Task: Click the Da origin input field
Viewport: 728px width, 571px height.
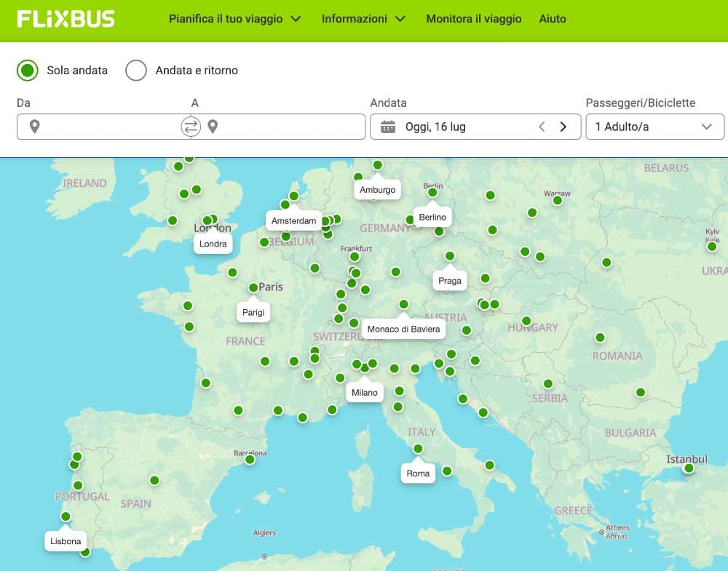Action: (x=103, y=127)
